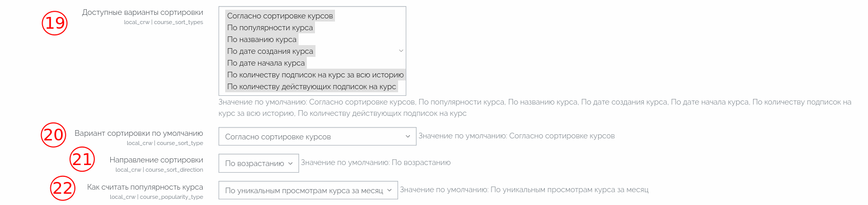
Task: Select 'По дате создания курса' list option
Action: click(x=270, y=51)
